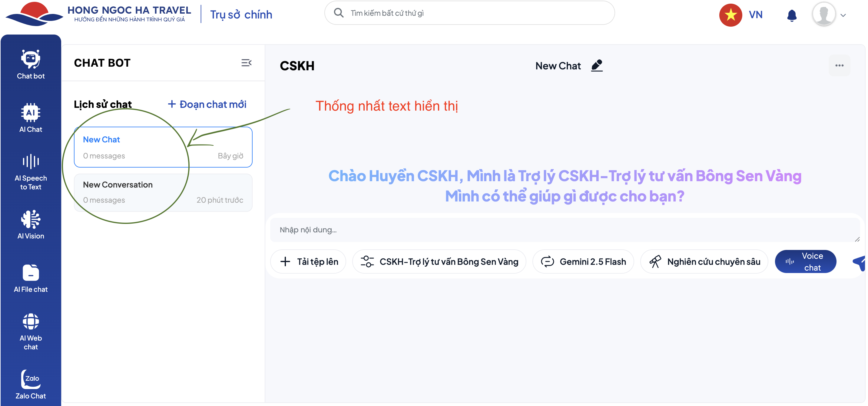Viewport: 868px width, 406px height.
Task: Open the Chat bot sidebar section
Action: pyautogui.click(x=31, y=65)
